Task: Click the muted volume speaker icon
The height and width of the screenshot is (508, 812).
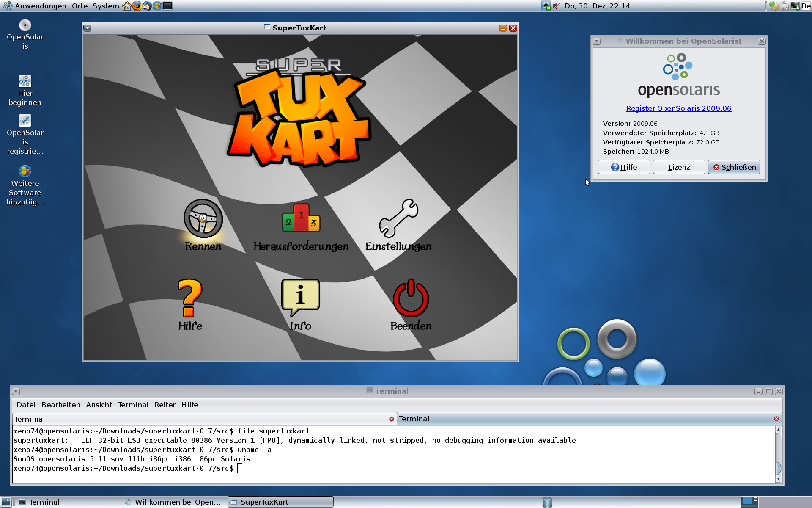Action: [557, 6]
